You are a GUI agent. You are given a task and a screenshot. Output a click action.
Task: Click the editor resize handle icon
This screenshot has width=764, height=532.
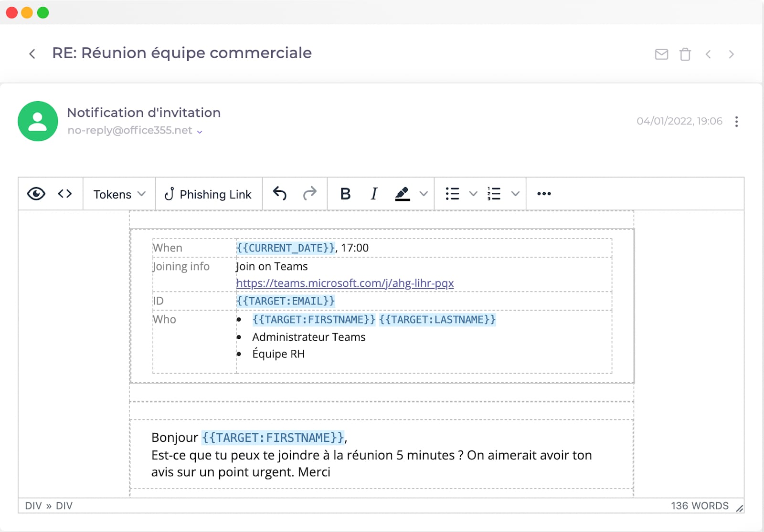click(x=740, y=508)
